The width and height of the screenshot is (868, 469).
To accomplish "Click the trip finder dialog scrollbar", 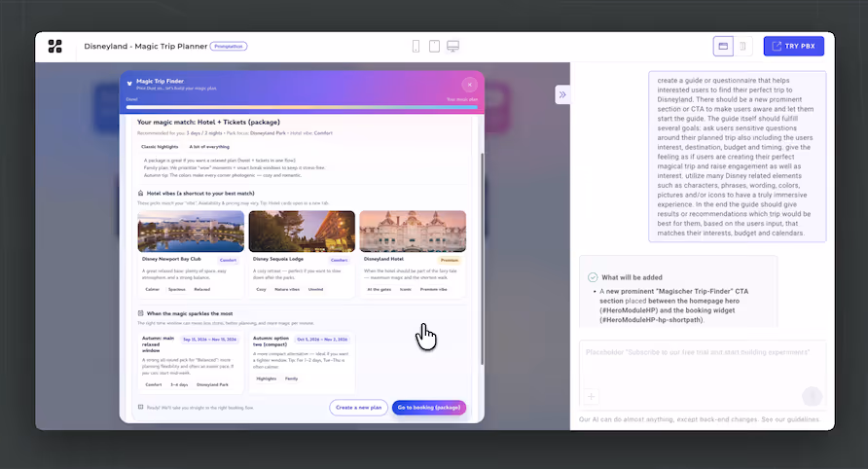I will [482, 259].
